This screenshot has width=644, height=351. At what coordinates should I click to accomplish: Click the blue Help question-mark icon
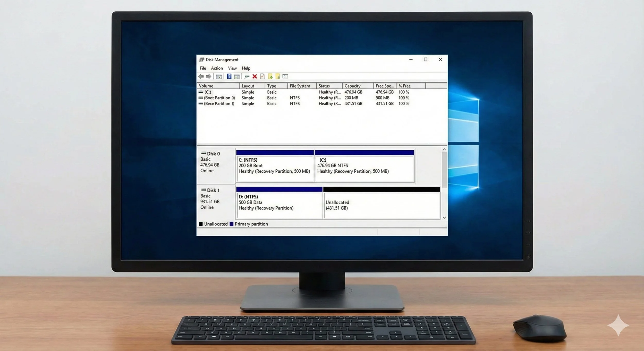click(229, 76)
